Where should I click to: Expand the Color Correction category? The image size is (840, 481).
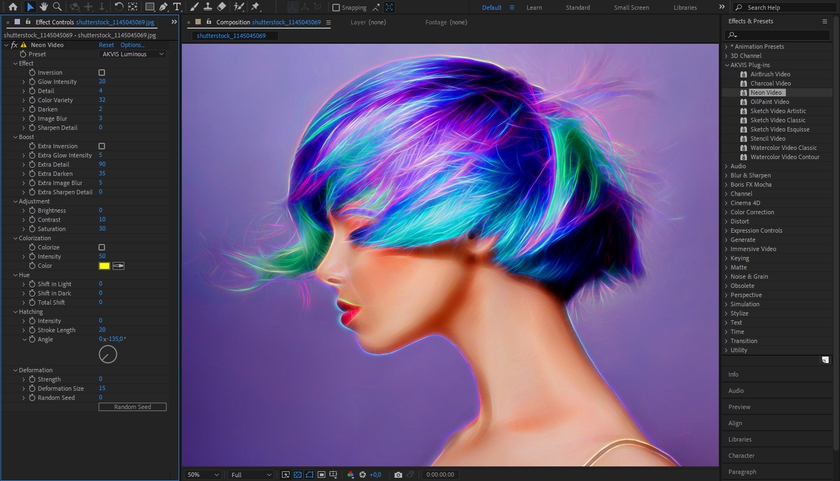(x=727, y=212)
